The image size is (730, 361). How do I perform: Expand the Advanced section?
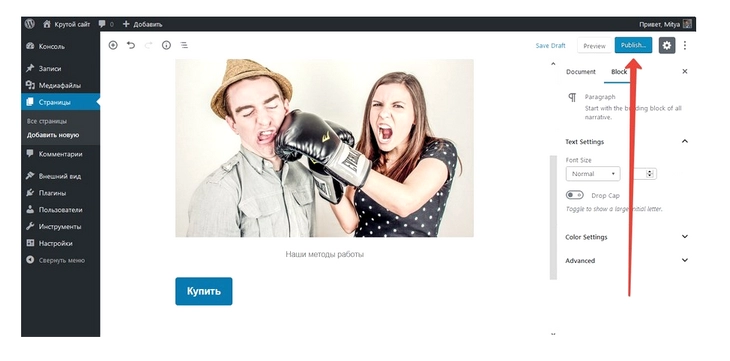pyautogui.click(x=626, y=260)
